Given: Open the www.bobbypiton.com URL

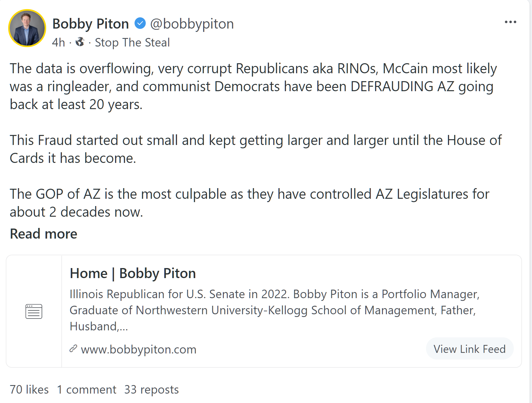Looking at the screenshot, I should click(138, 350).
